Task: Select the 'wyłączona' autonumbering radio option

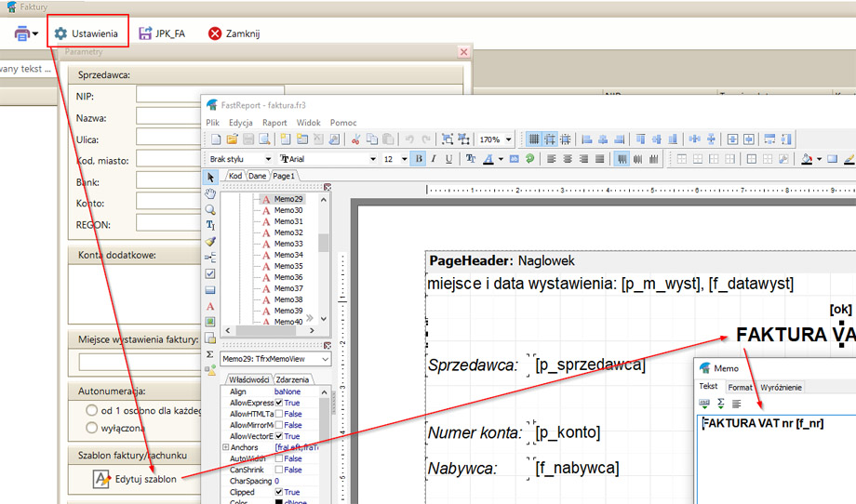Action: click(x=92, y=428)
